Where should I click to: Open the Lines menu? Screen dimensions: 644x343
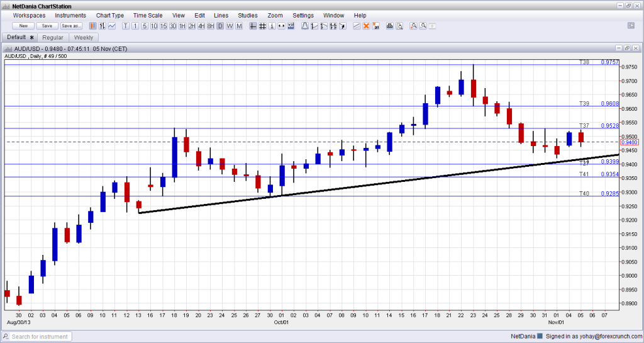coord(221,15)
